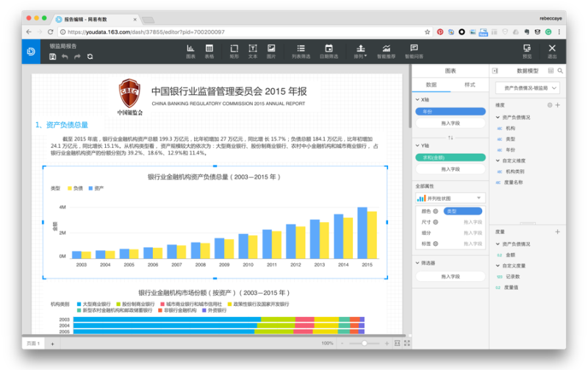Collapse the data model panel

coord(495,71)
